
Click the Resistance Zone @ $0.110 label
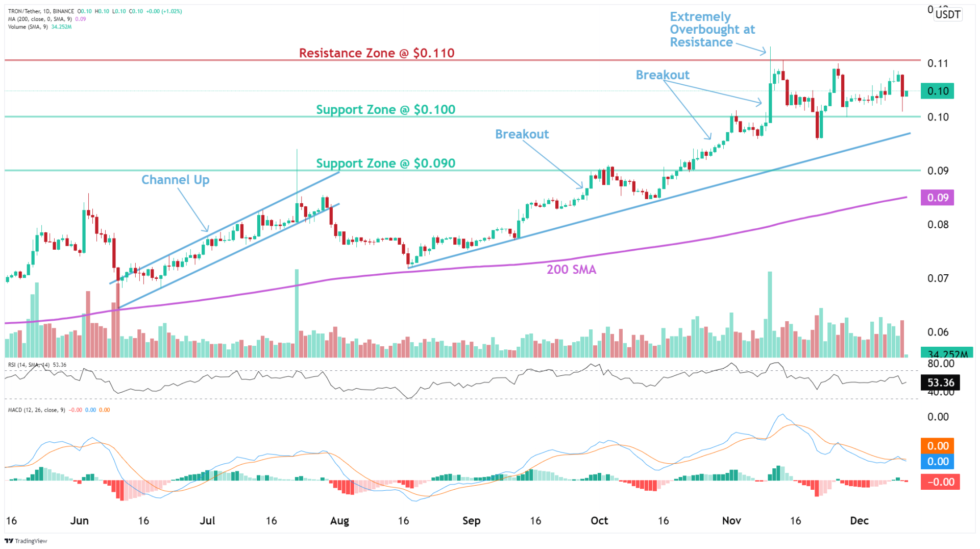[376, 53]
